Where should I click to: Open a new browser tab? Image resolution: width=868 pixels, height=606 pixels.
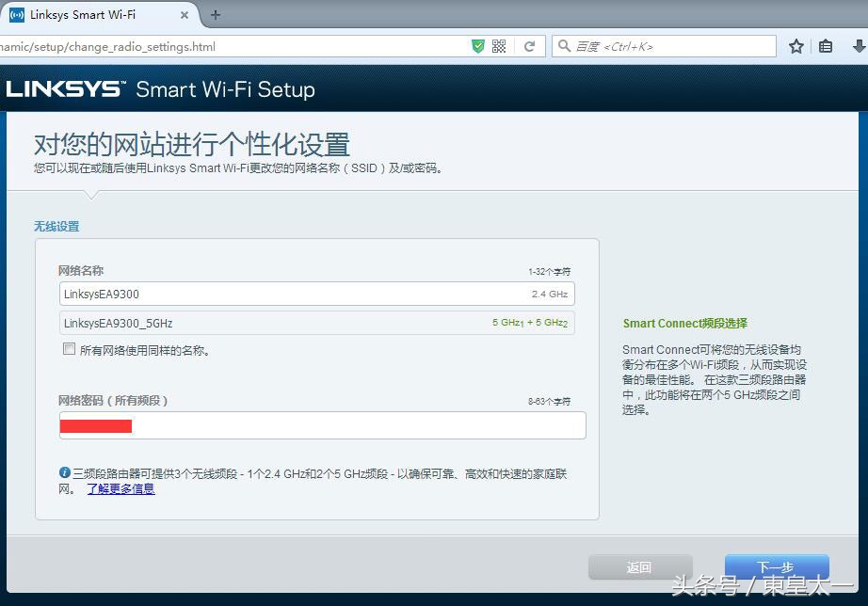tap(216, 15)
